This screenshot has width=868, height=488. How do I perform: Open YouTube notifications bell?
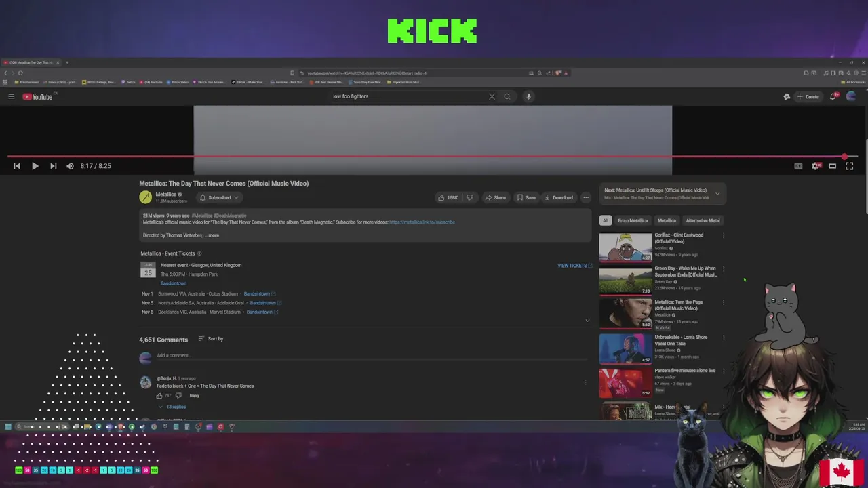[x=833, y=96]
